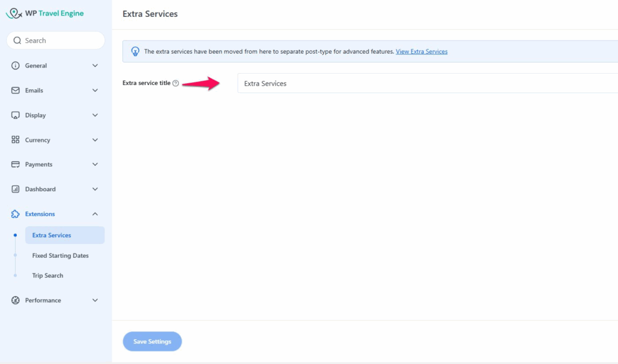Click the Dashboard chart icon
This screenshot has height=364, width=618.
point(16,189)
